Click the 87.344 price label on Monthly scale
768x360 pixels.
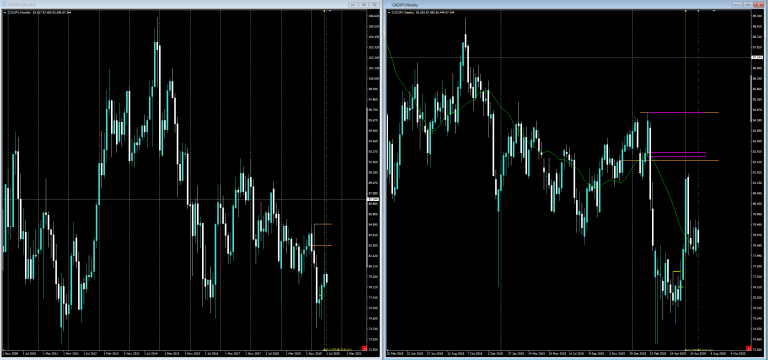tap(373, 199)
